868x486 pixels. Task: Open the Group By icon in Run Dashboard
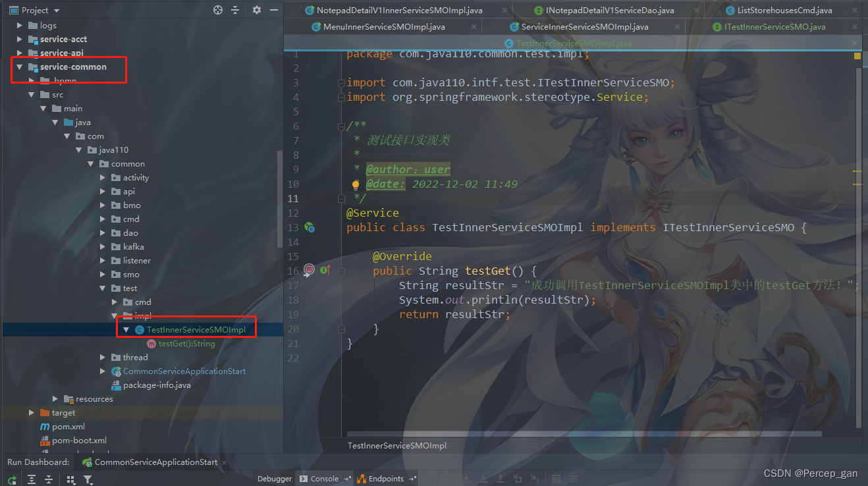71,480
